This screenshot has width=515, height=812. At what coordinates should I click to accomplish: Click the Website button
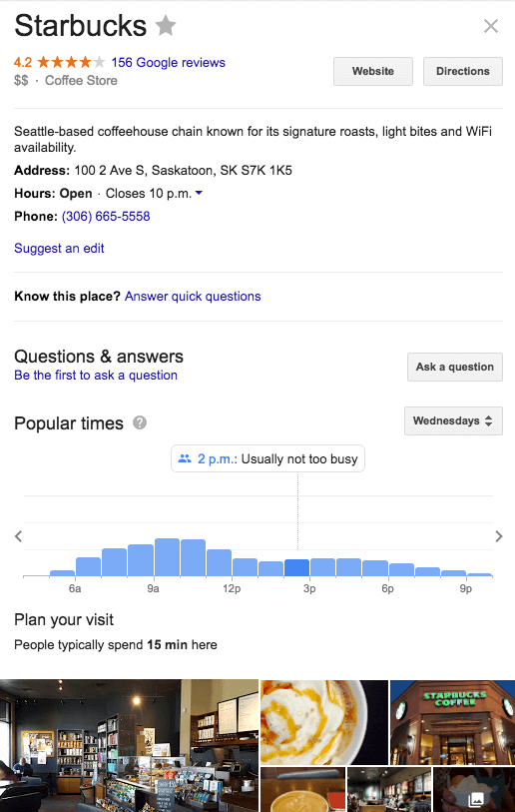[373, 72]
